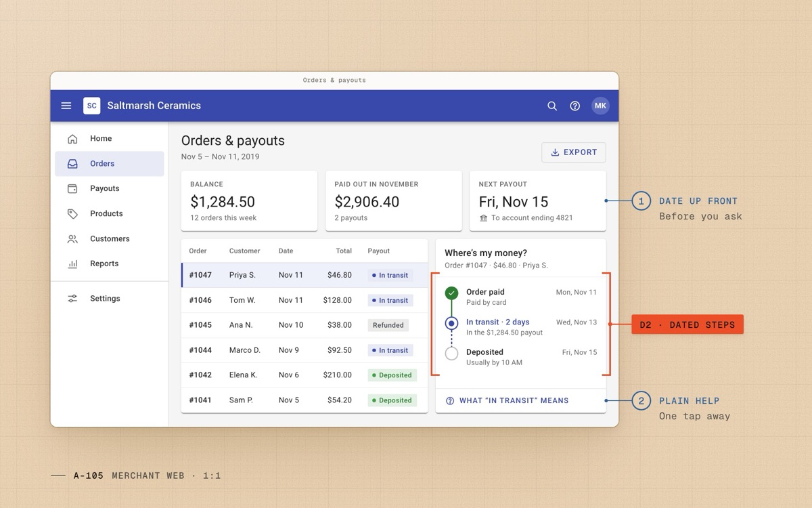Open the MK account avatar

tap(600, 106)
